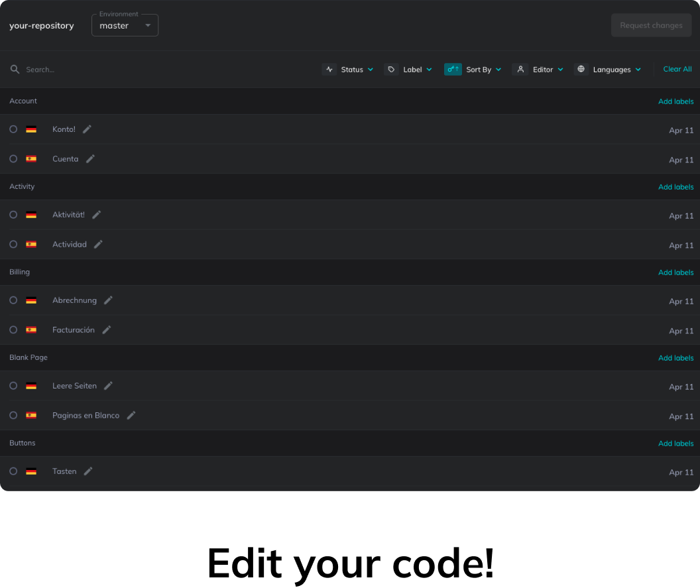The width and height of the screenshot is (700, 588).
Task: Click the Spanish flag beside Actividad
Action: (31, 245)
